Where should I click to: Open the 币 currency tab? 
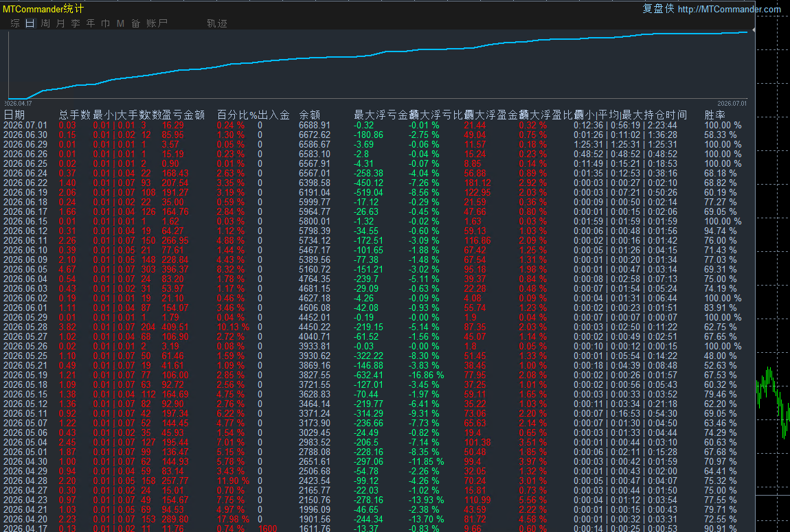click(x=105, y=23)
